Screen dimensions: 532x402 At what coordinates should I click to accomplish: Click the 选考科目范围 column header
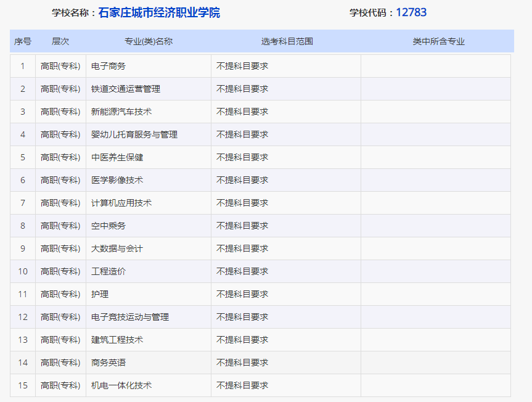pos(287,41)
